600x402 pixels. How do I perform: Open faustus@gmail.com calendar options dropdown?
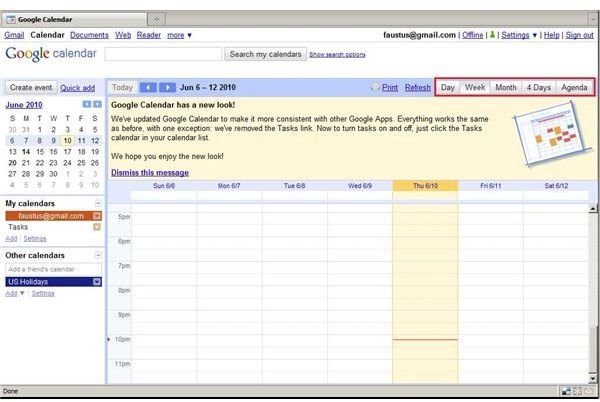tap(97, 216)
